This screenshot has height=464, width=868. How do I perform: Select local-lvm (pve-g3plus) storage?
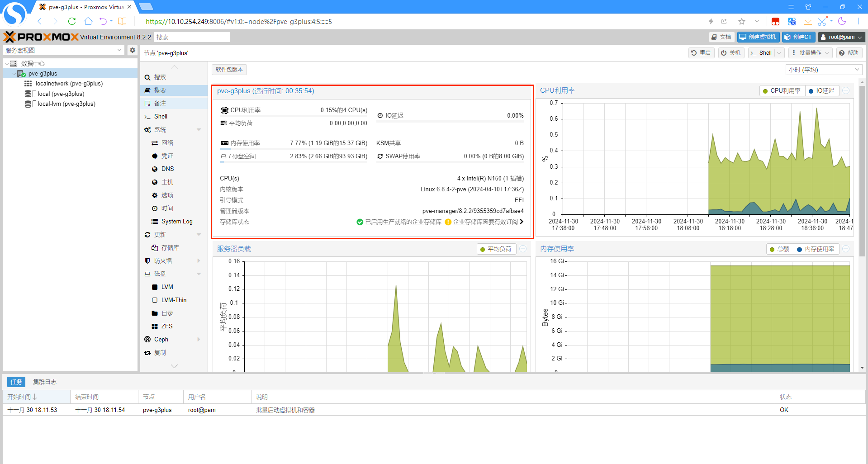pos(66,104)
